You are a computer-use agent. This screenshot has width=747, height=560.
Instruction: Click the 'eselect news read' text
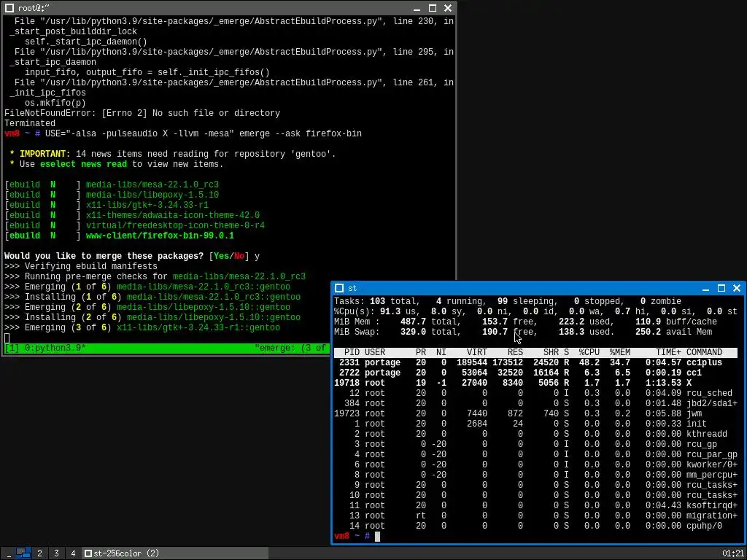click(x=83, y=164)
